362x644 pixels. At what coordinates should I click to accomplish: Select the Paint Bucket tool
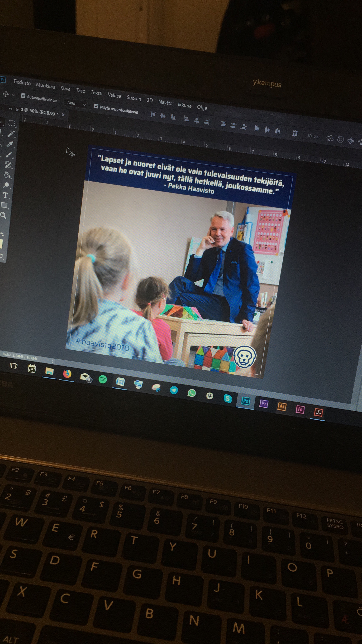tap(7, 175)
